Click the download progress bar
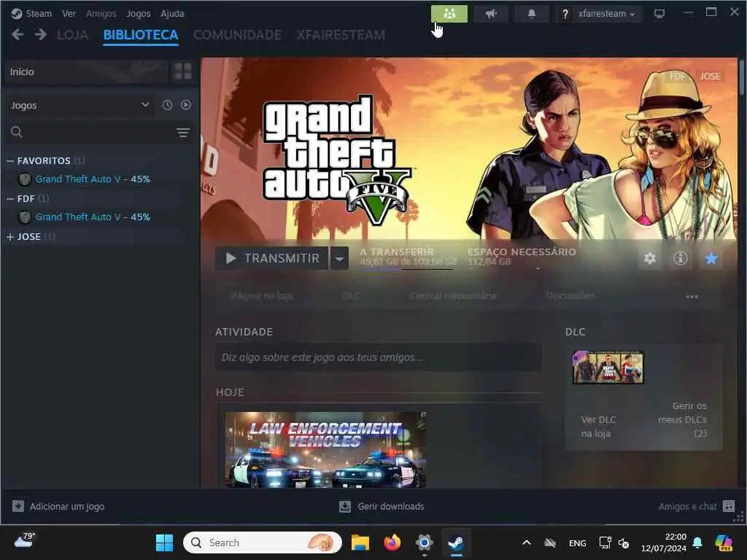Viewport: 747px width, 560px height. (x=406, y=269)
